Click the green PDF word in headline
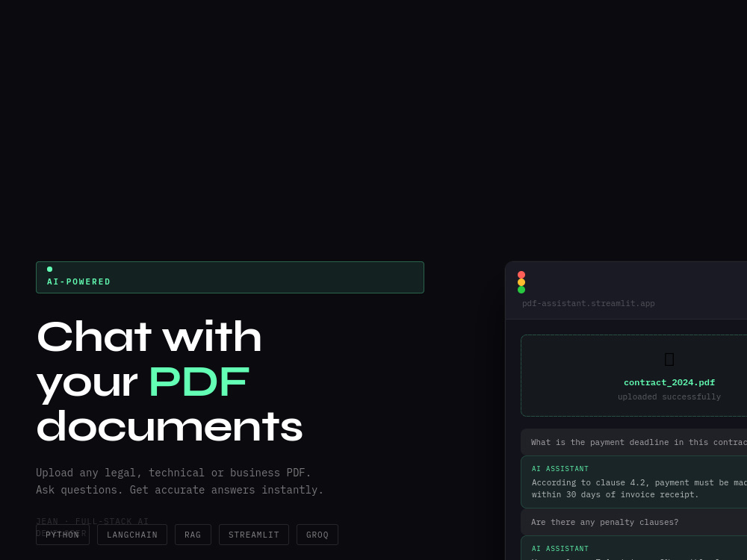The height and width of the screenshot is (560, 747). point(199,382)
